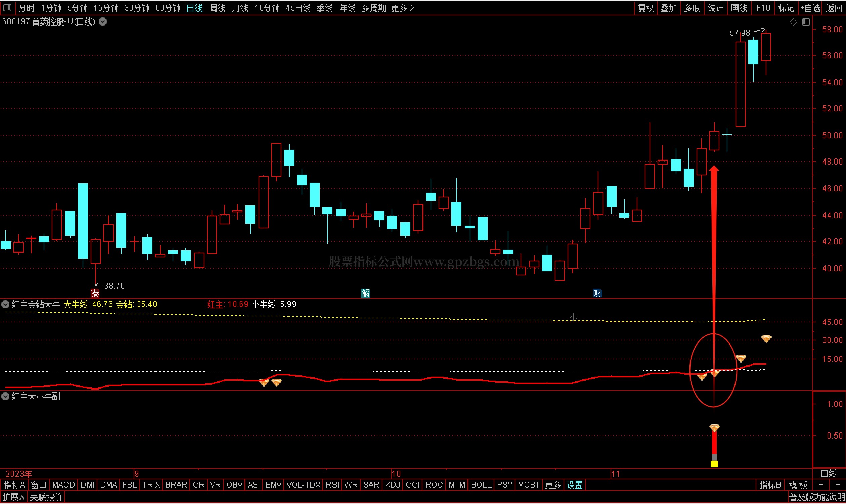The height and width of the screenshot is (504, 846).
Task: Expand 更多 indicators in bottom bar
Action: coord(553,485)
